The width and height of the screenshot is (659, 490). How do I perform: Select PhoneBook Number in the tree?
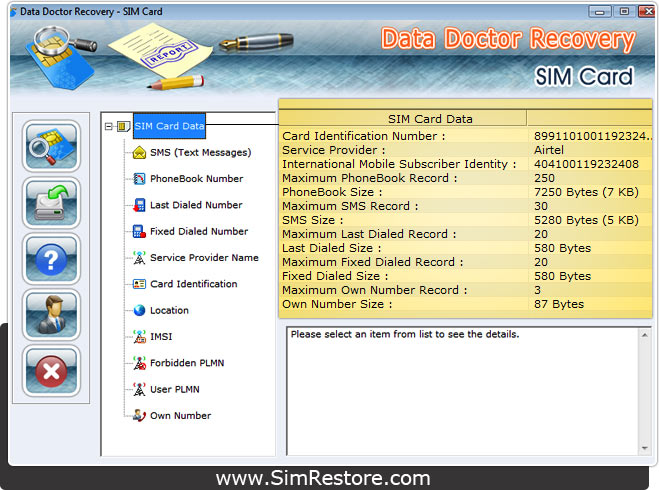196,179
